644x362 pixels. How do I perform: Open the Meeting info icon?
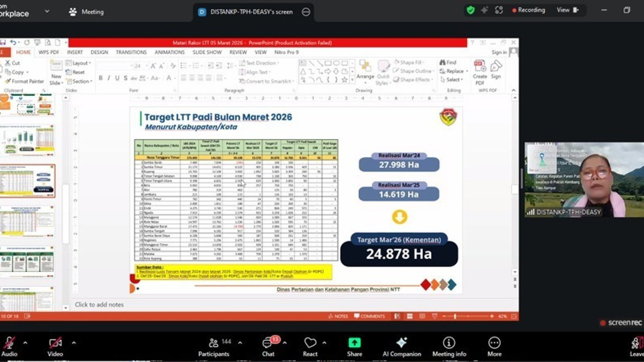(x=449, y=343)
